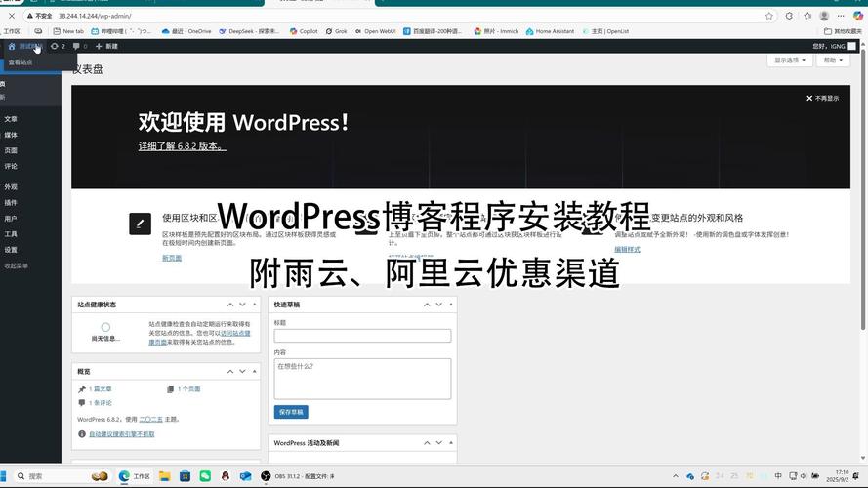868x488 pixels.
Task: Open the 文章 posts menu
Action: click(11, 119)
